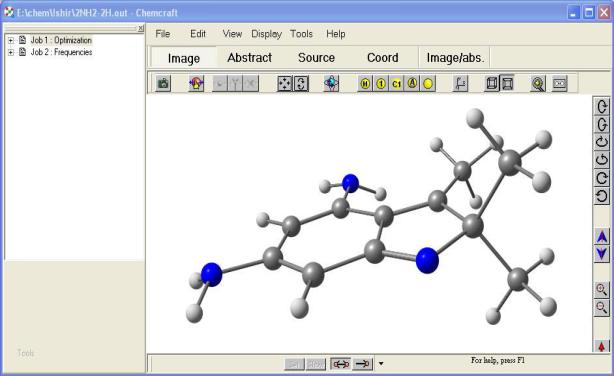This screenshot has width=614, height=376.
Task: Click the faded Tools label in left panel
Action: point(26,353)
